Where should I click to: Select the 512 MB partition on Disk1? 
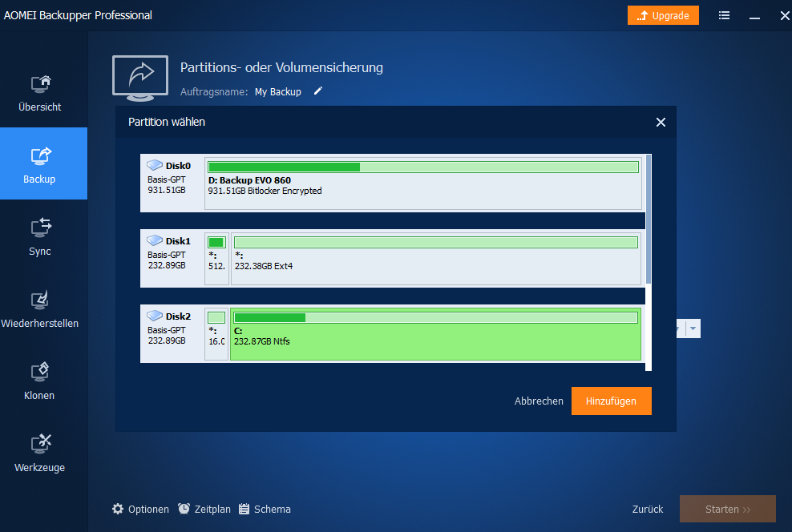tap(216, 259)
